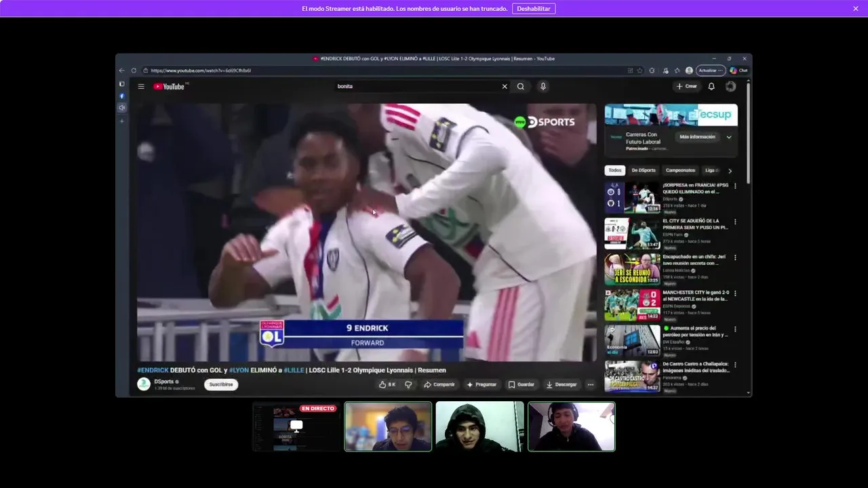The height and width of the screenshot is (488, 868).
Task: Open 'De Castro Castro a Challapalca' title
Action: tap(695, 367)
